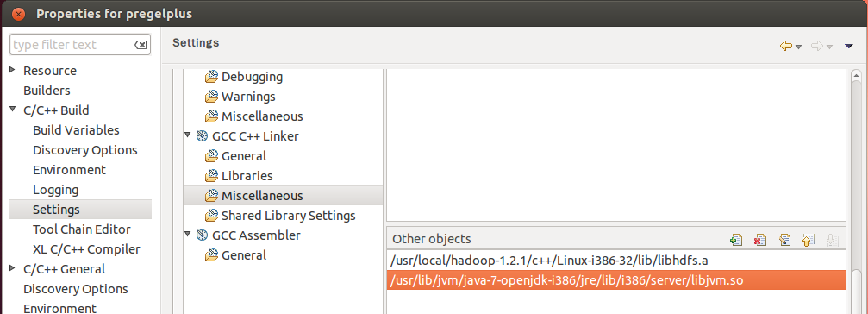Collapse the GCC Assembler tree node
868x314 pixels.
pos(188,235)
